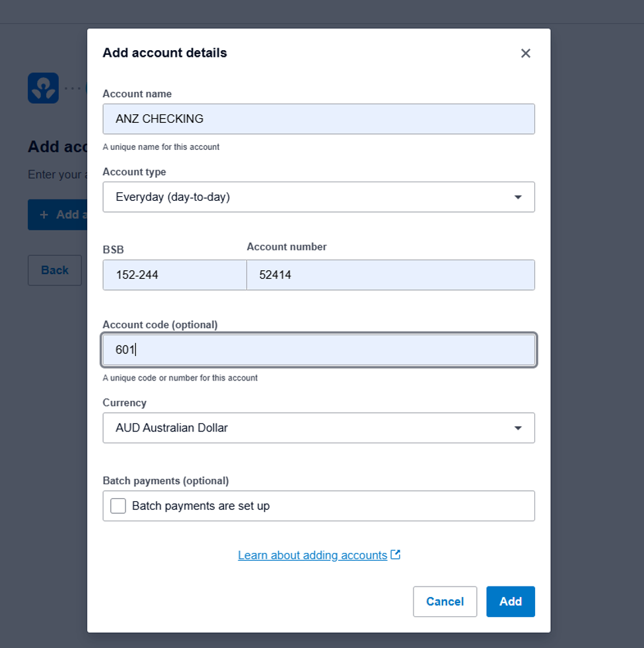The width and height of the screenshot is (644, 648).
Task: Click the Batch payments (optional) label
Action: 165,481
